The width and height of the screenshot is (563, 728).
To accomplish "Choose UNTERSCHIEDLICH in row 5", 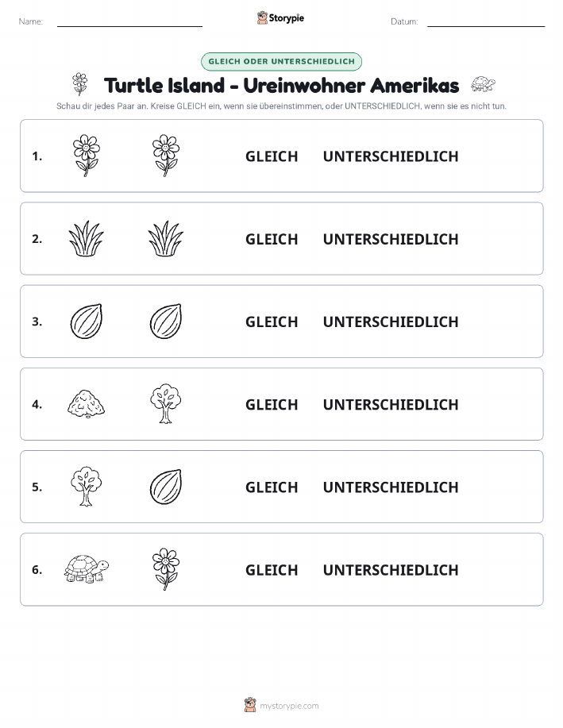I will click(x=391, y=487).
